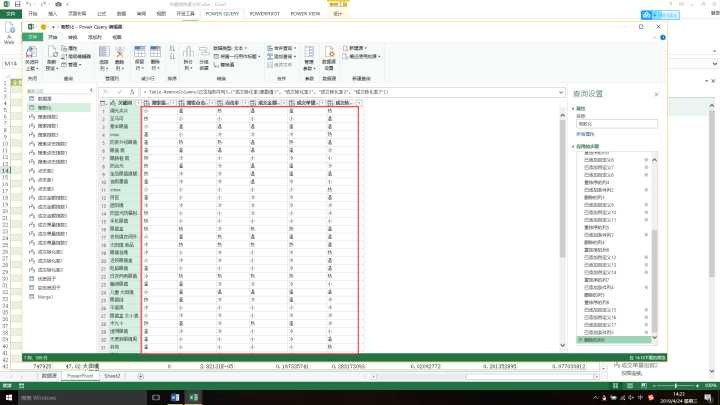Click the help question mark icon
The image size is (720, 405).
coord(663,38)
